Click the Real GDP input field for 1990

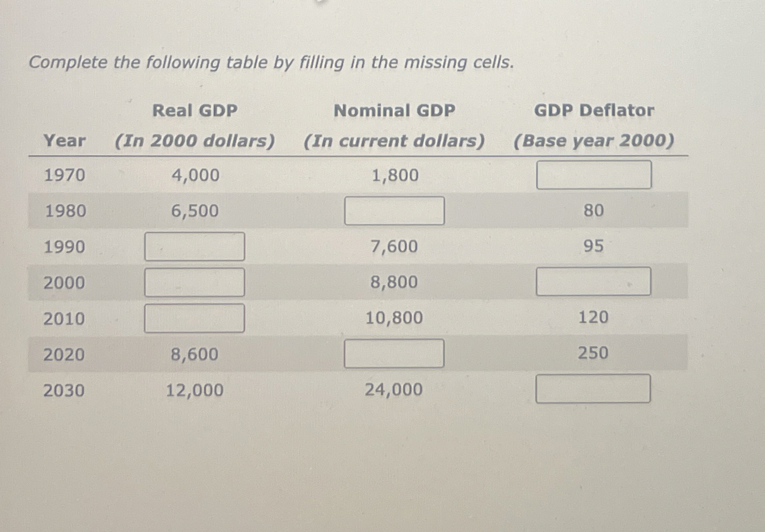[x=194, y=246]
